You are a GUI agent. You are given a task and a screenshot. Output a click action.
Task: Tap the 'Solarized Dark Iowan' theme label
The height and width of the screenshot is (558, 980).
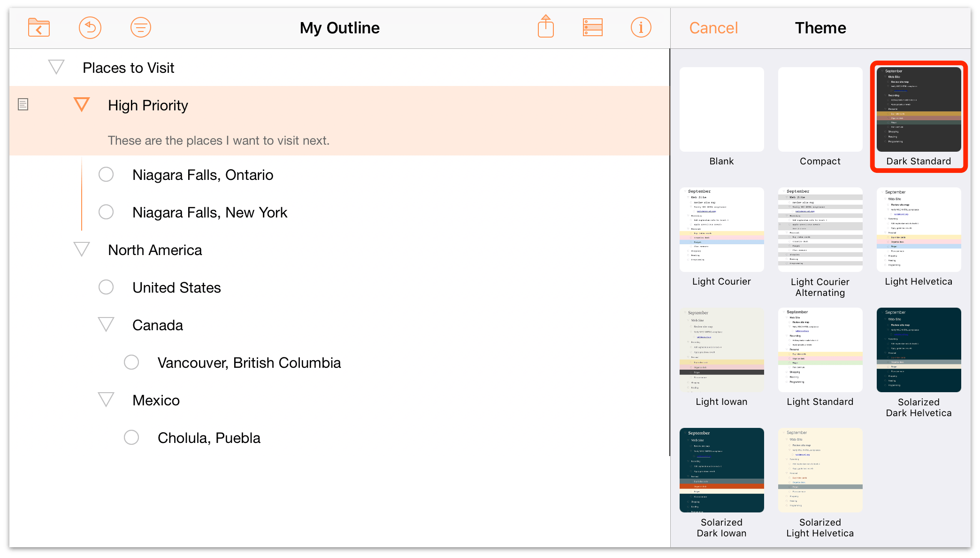pyautogui.click(x=722, y=527)
